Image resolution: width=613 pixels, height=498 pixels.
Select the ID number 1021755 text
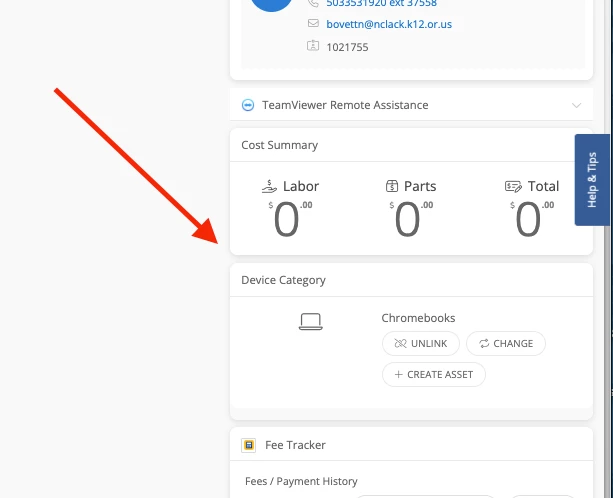pos(347,47)
